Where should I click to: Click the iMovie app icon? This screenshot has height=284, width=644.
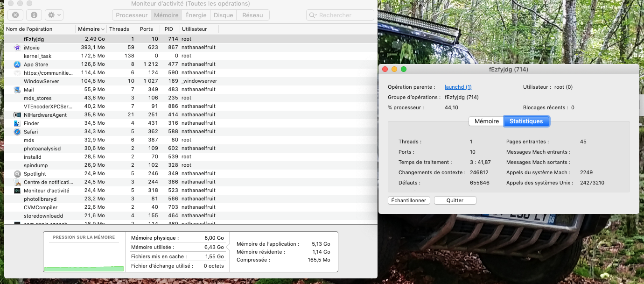click(x=17, y=48)
